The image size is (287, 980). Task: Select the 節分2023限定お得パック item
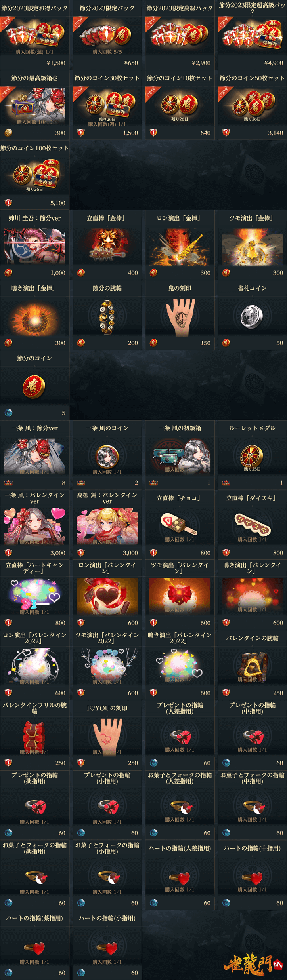point(34,35)
